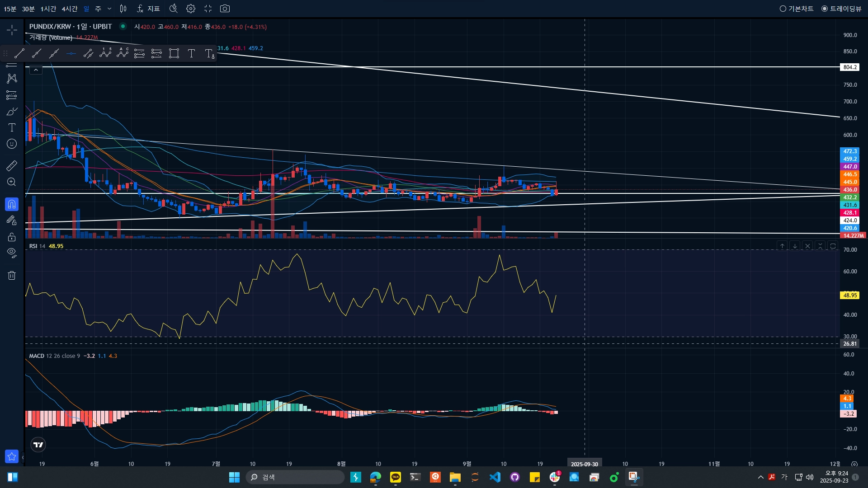Collapse the RSI pane toggle
This screenshot has height=488, width=868.
[x=820, y=246]
